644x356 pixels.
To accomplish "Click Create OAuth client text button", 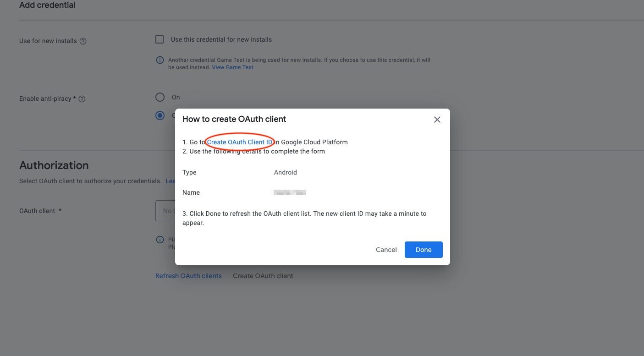I will tap(263, 276).
